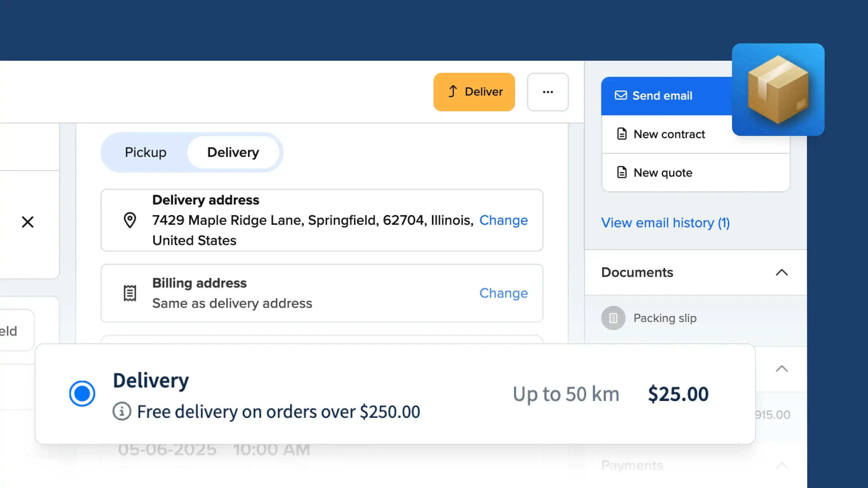Close the panel with the X
Screen dimensions: 868x488
tap(27, 222)
